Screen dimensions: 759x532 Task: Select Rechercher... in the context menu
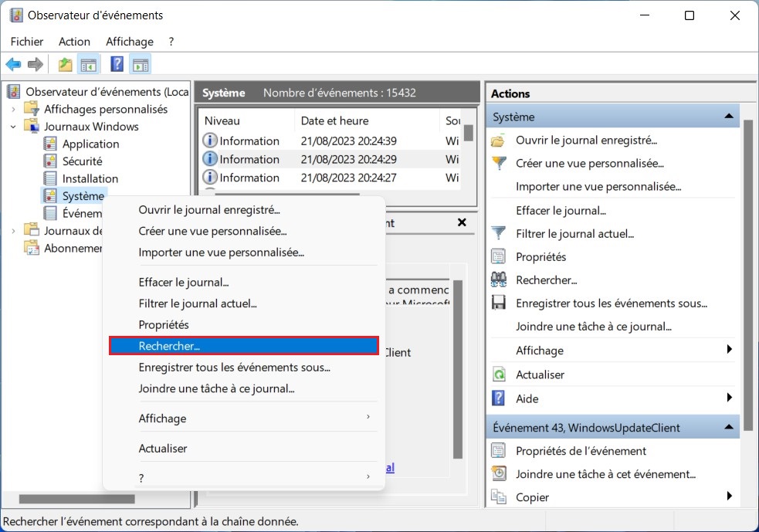point(244,346)
